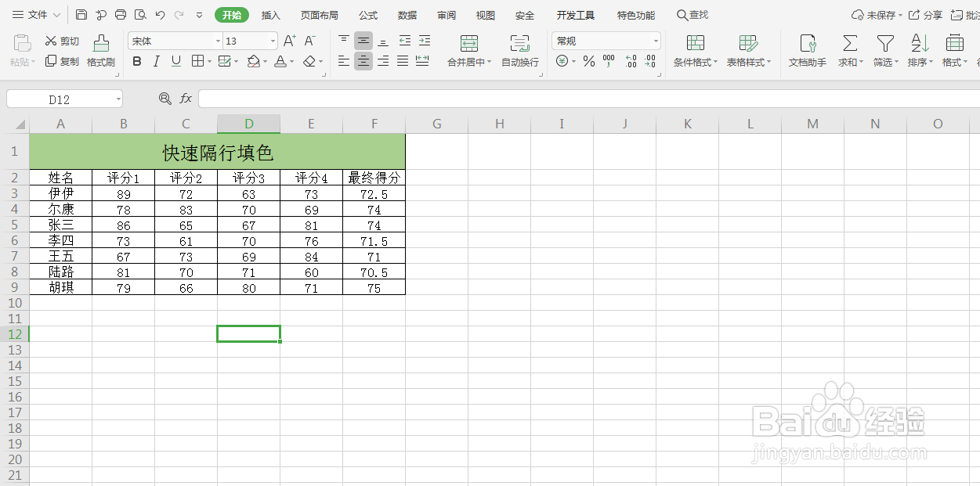Open Name Box D12 dropdown
The height and width of the screenshot is (486, 980).
point(118,99)
